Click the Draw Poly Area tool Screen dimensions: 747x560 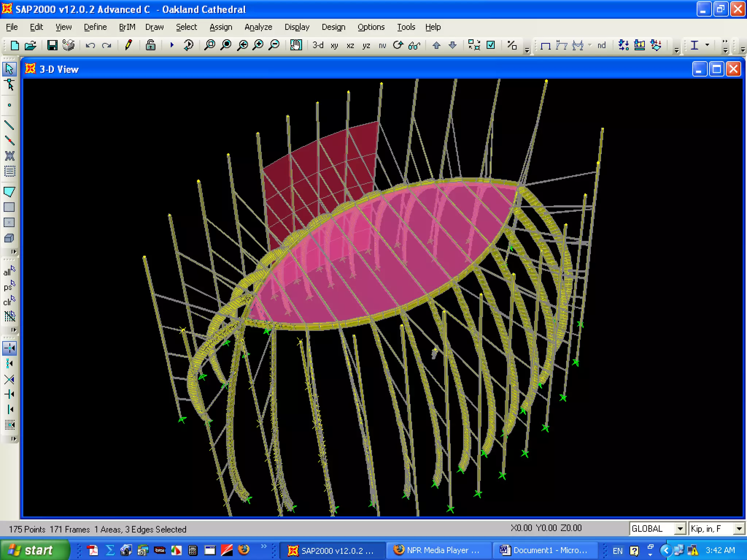pos(9,192)
